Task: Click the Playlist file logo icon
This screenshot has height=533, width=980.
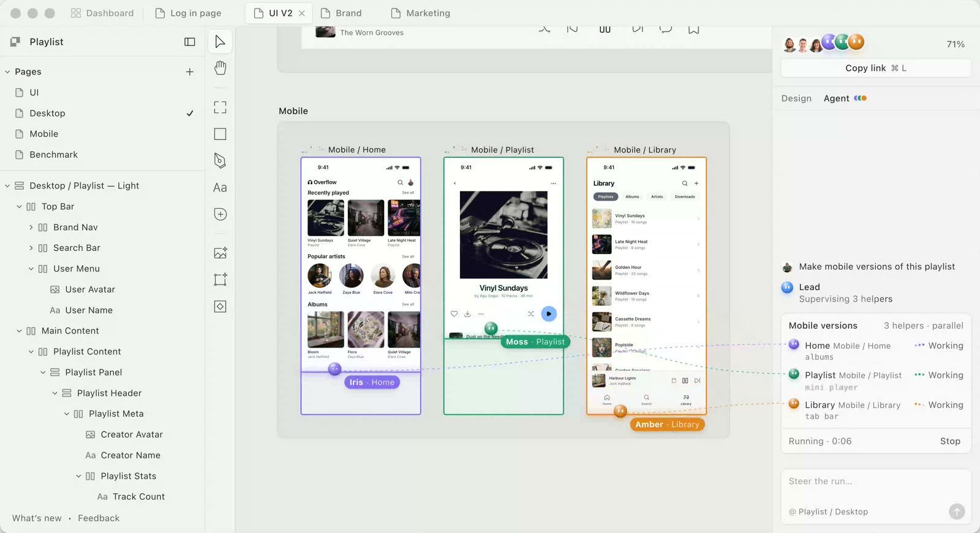Action: pos(15,42)
